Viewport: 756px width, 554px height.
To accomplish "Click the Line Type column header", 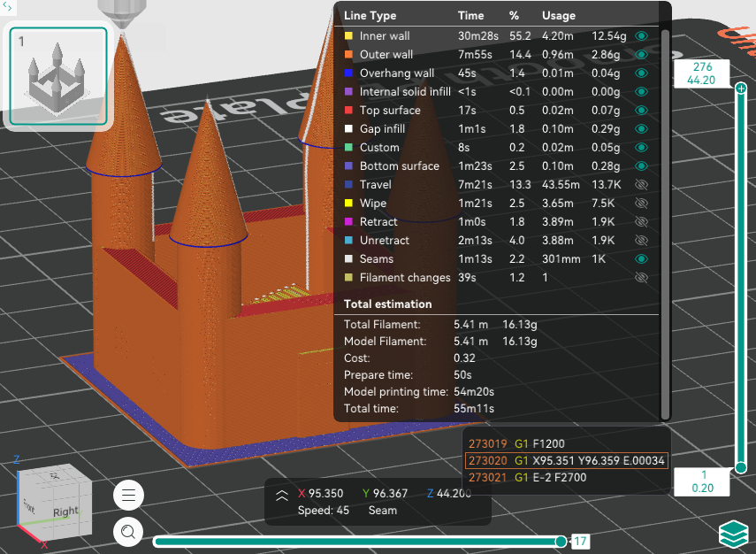I will point(370,15).
